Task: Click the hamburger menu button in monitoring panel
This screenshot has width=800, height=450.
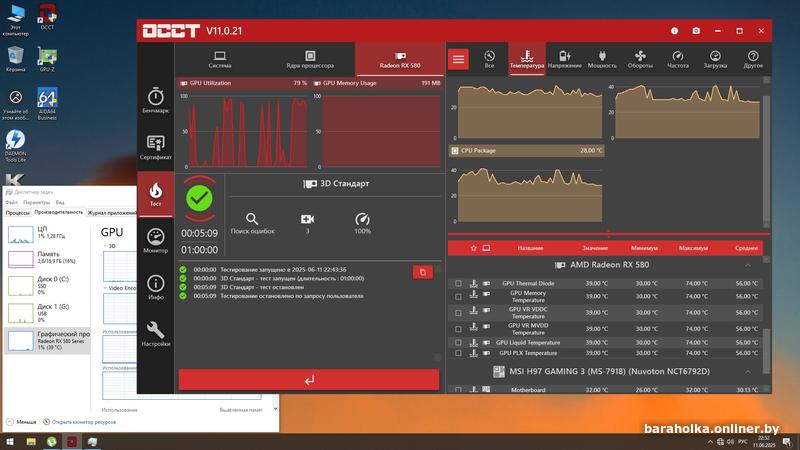Action: [458, 59]
